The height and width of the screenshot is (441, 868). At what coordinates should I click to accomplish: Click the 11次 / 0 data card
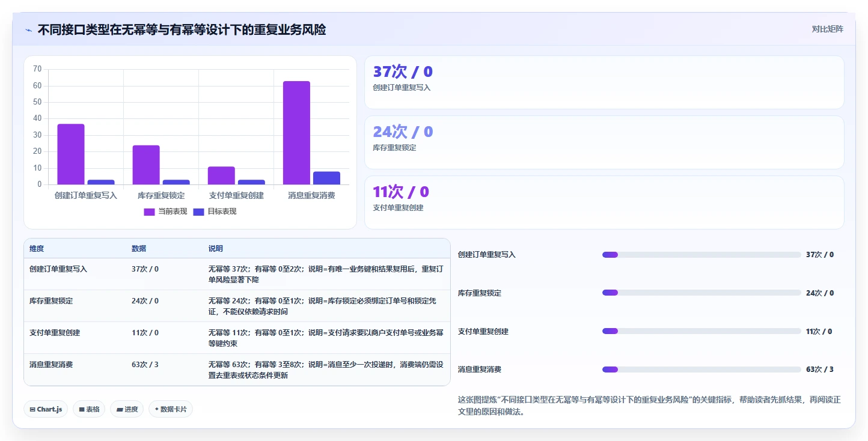[604, 202]
